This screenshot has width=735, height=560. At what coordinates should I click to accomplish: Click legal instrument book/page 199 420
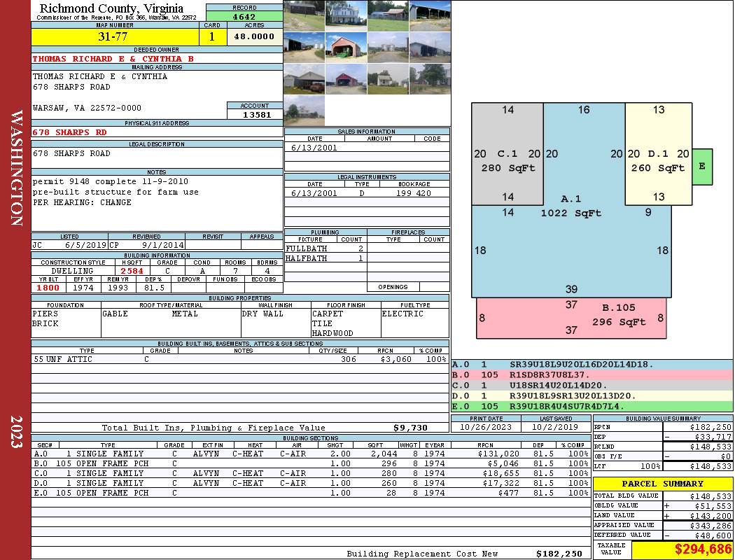(x=414, y=193)
